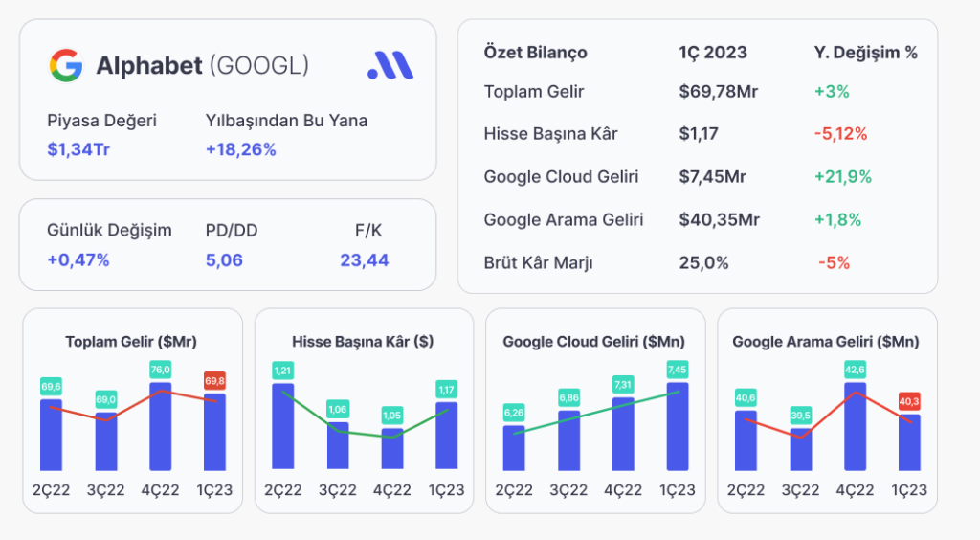
Task: Select the Alphabet (GOOGL) title
Action: pyautogui.click(x=203, y=66)
